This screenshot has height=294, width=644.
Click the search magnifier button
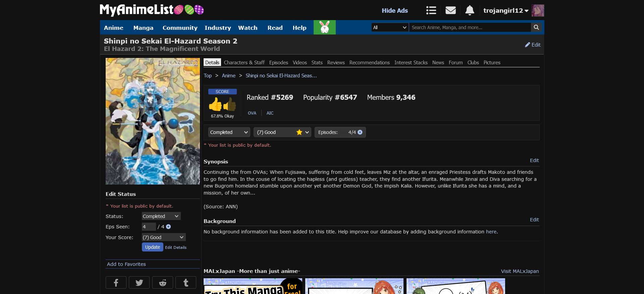pyautogui.click(x=536, y=27)
